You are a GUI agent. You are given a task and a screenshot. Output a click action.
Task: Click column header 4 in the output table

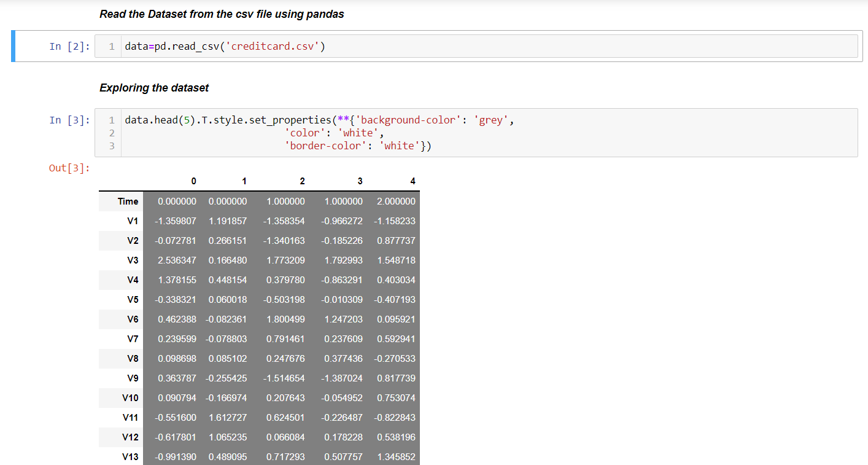[x=413, y=181]
